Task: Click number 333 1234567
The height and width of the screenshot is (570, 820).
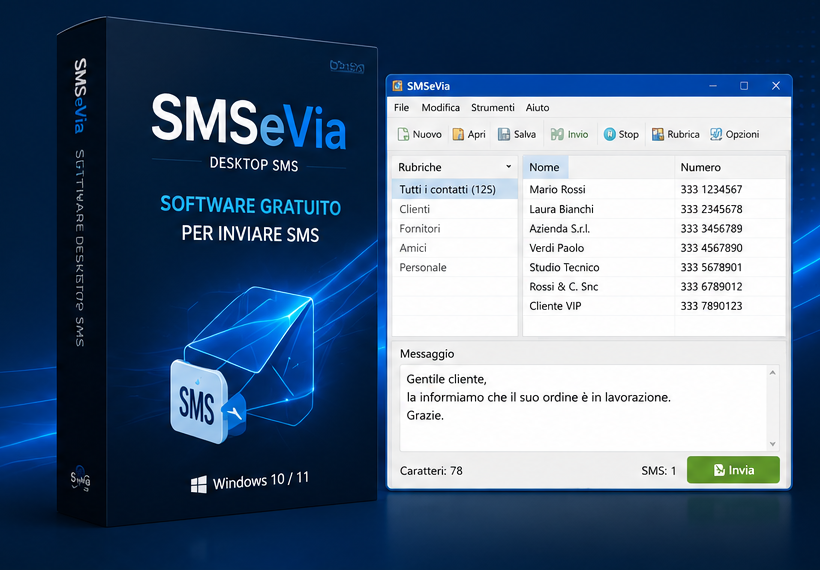Action: [x=711, y=189]
